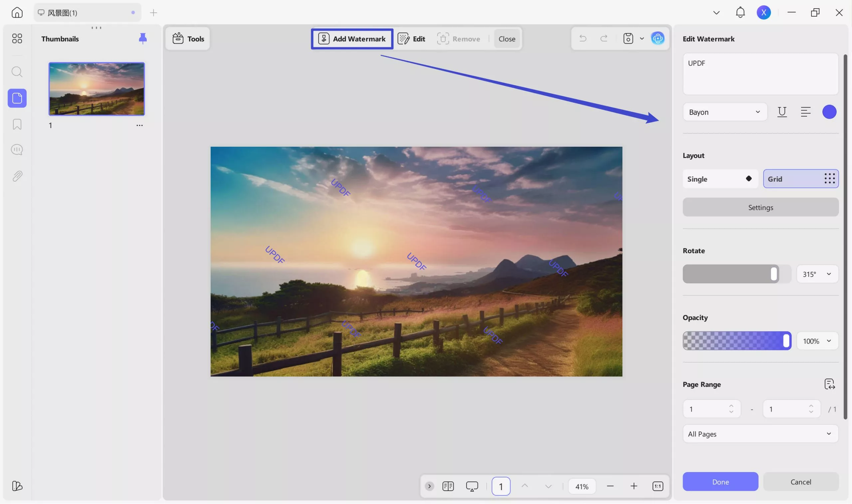Open the Remove watermark tool
This screenshot has width=852, height=504.
click(458, 38)
